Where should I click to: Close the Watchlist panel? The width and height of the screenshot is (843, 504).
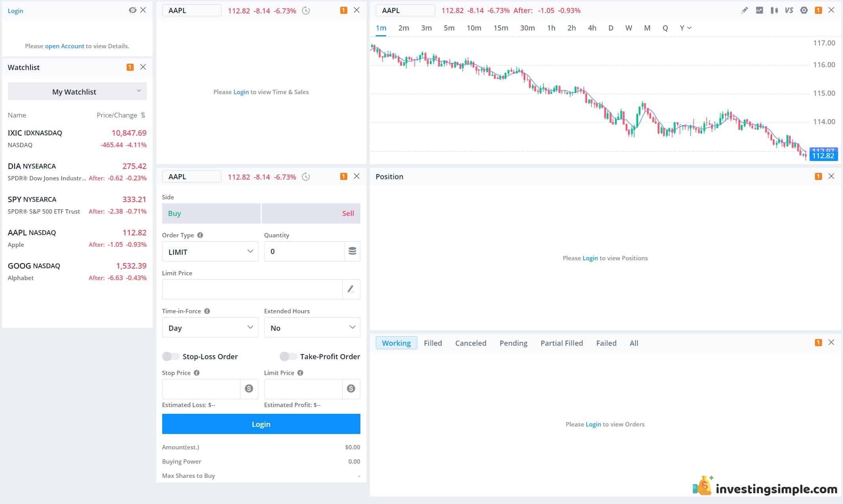(143, 67)
